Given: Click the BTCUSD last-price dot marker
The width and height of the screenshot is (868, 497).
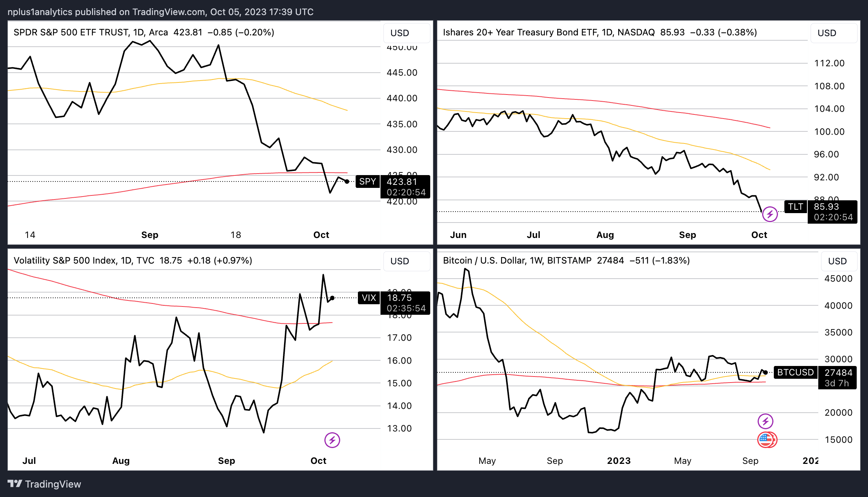Looking at the screenshot, I should coord(765,372).
